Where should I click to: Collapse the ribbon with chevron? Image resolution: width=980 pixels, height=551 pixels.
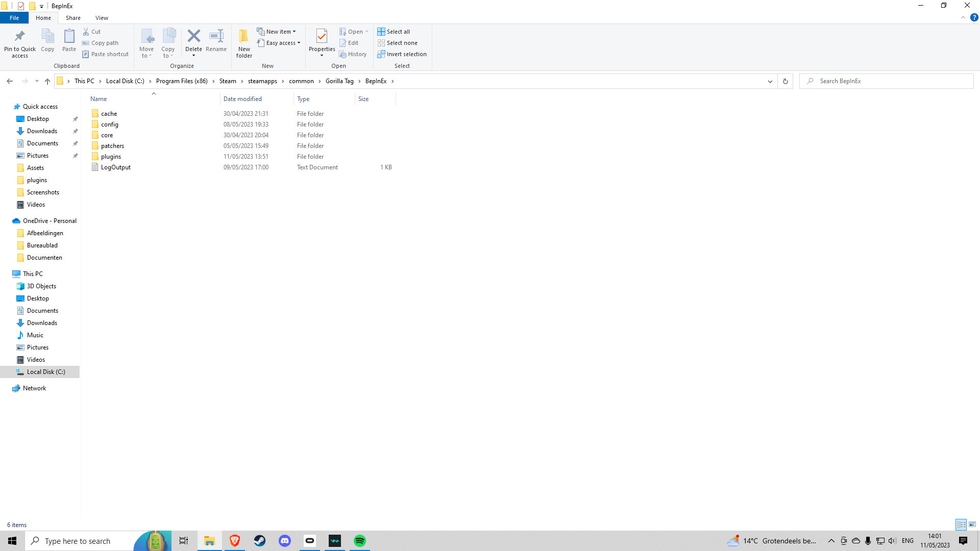tap(963, 17)
